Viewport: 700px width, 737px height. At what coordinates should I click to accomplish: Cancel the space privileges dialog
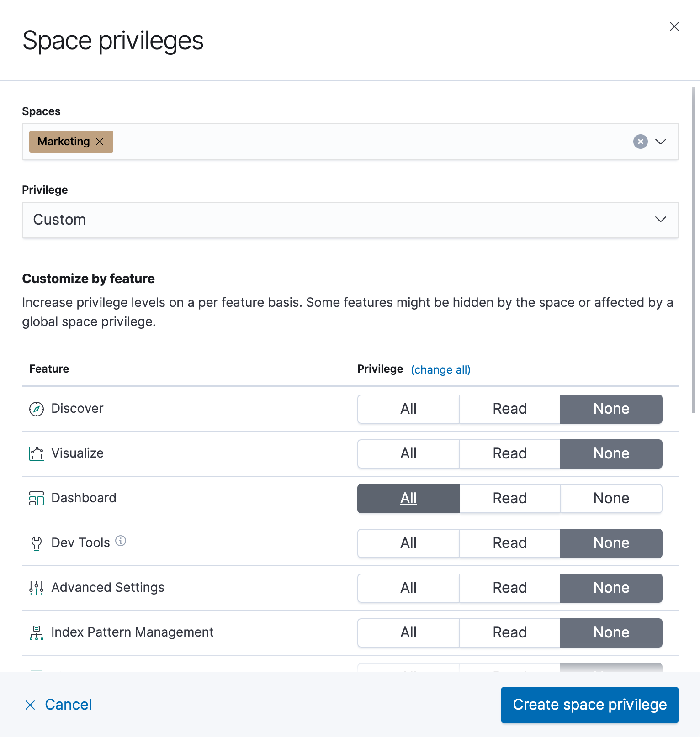(x=58, y=705)
